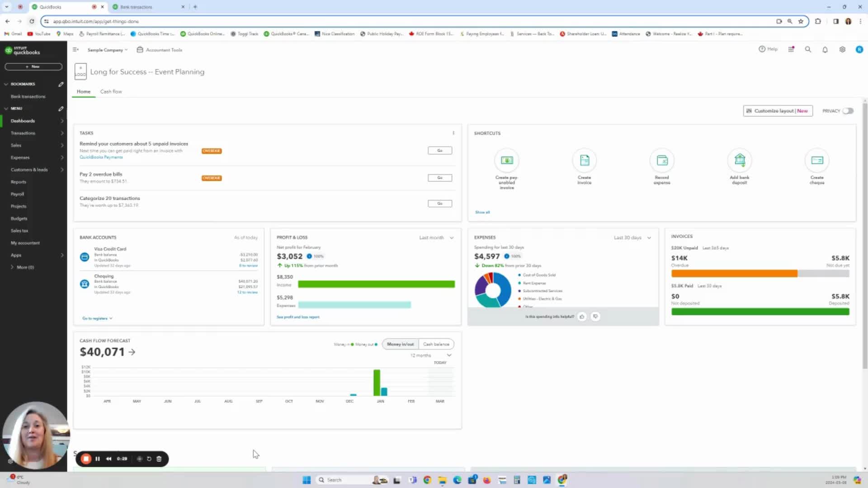Switch to the Cash flow tab

[x=111, y=92]
